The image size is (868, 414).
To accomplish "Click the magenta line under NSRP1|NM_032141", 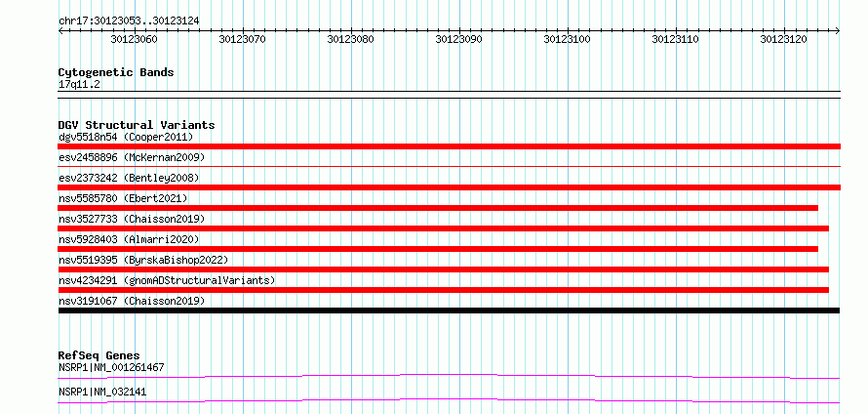I will tap(449, 400).
